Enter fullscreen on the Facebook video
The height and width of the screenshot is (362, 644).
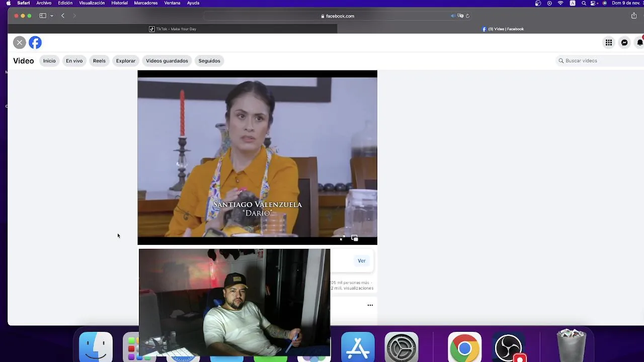pos(343,238)
